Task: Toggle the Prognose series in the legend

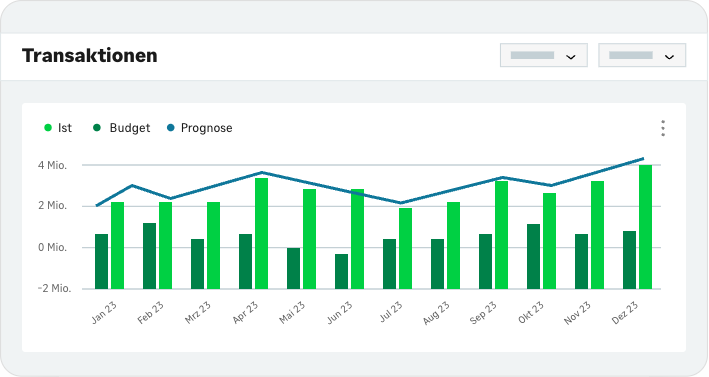Action: pos(199,128)
